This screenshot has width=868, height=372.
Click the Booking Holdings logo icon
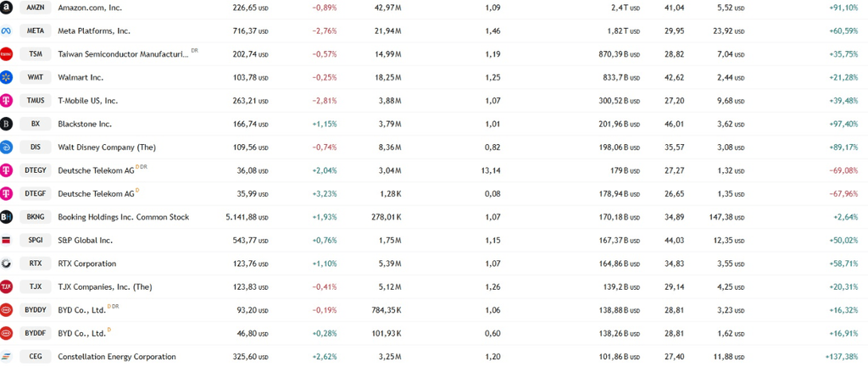click(x=7, y=217)
